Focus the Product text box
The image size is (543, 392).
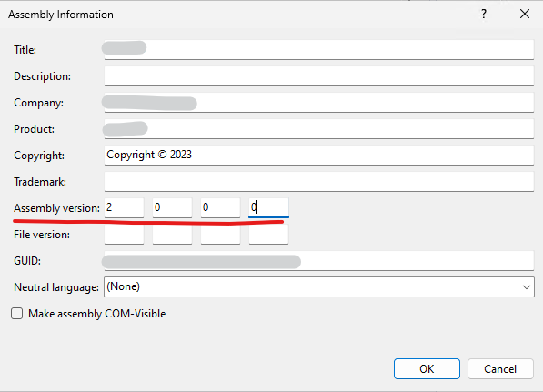pos(319,129)
